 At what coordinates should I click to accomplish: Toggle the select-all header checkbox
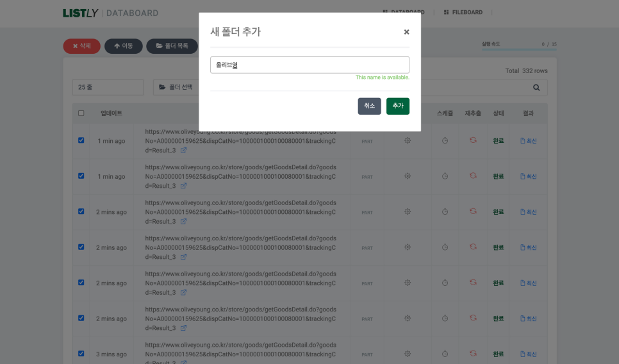(81, 113)
